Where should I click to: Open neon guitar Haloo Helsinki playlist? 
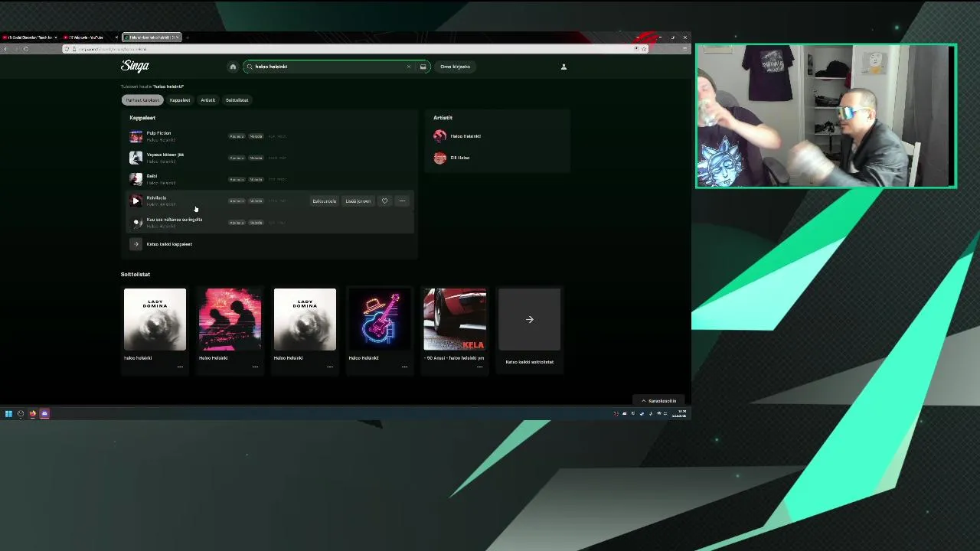click(x=380, y=320)
